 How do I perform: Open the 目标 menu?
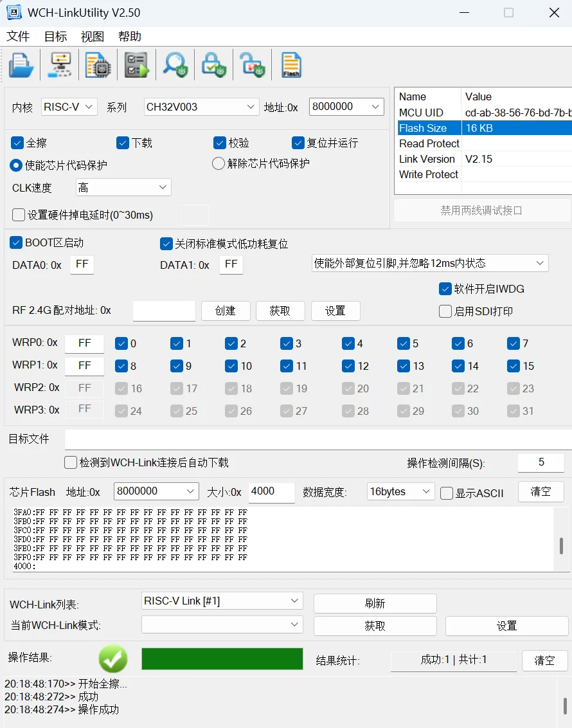click(56, 36)
